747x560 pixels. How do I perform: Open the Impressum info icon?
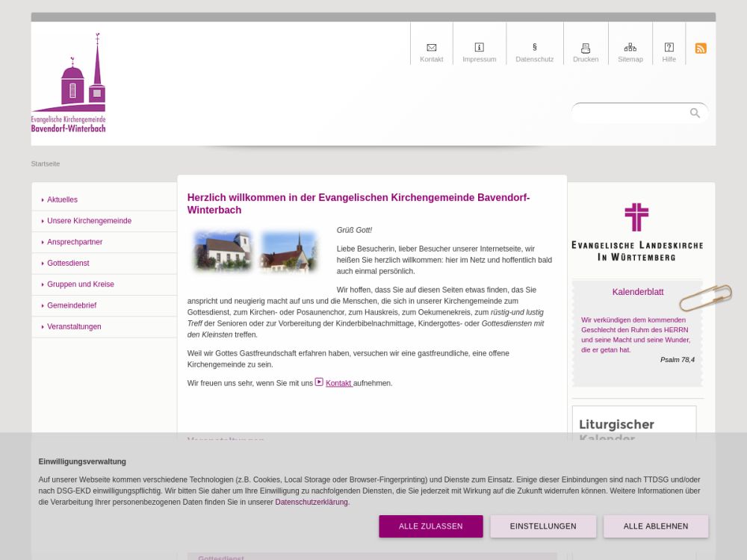479,48
